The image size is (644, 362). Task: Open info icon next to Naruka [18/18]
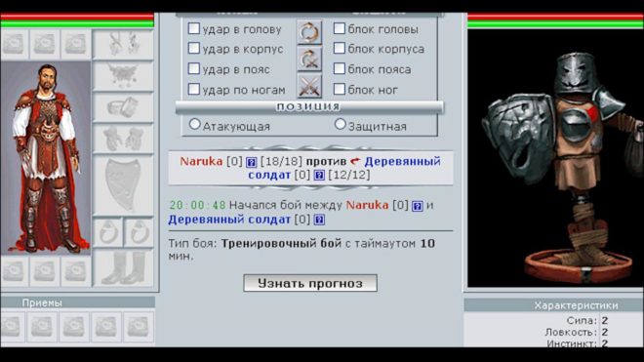pyautogui.click(x=252, y=162)
